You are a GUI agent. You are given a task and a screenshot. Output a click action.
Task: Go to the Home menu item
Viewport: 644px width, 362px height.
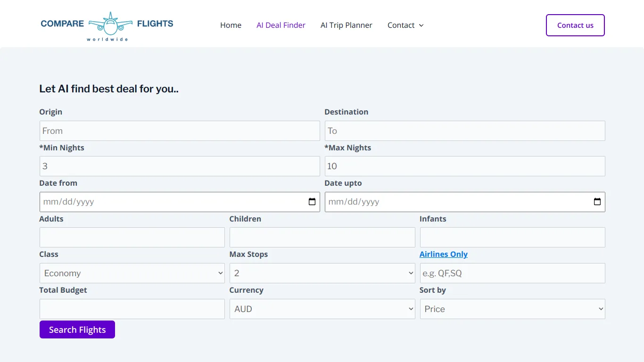231,25
